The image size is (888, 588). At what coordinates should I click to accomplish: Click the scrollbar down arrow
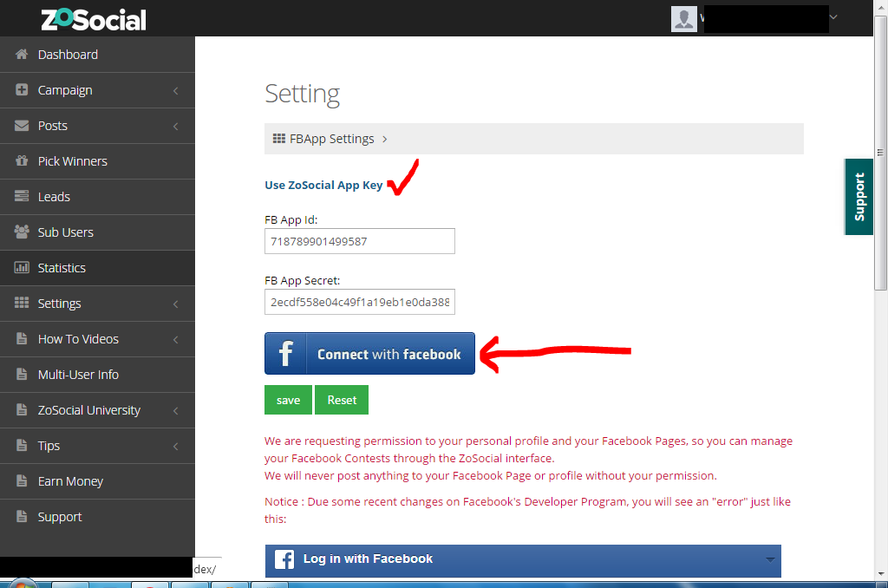[881, 574]
